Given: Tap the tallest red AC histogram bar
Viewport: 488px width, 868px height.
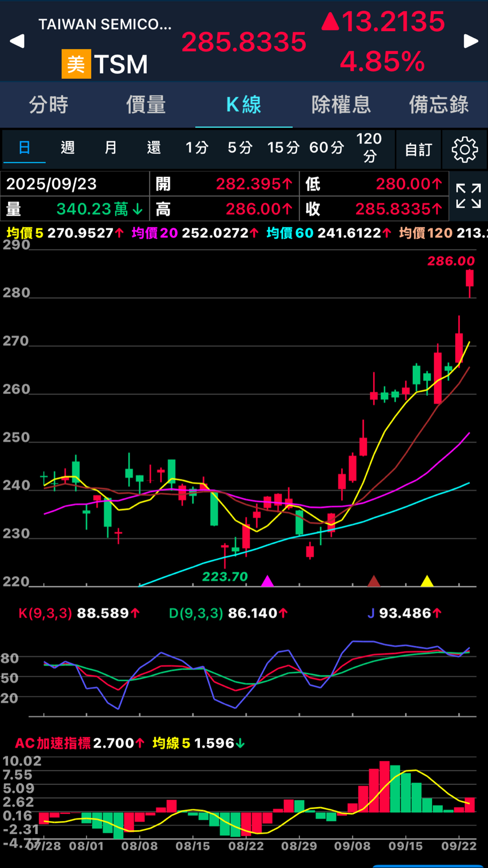Looking at the screenshot, I should 384,787.
